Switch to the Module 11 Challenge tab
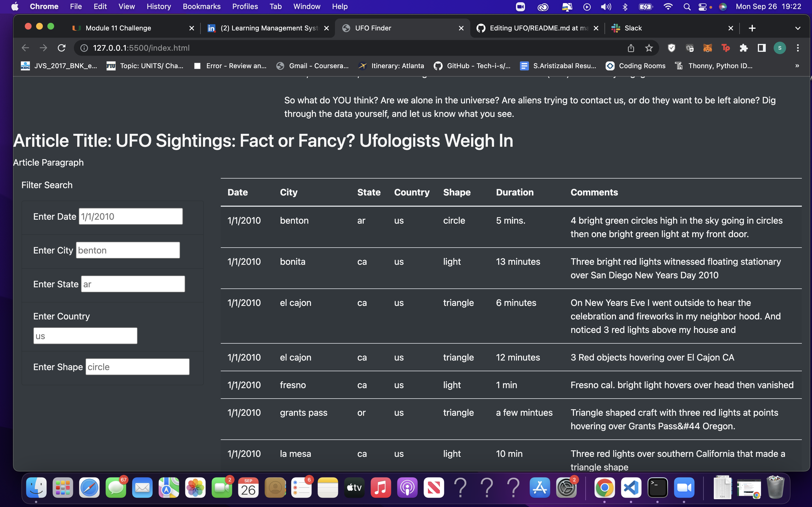This screenshot has height=507, width=812. 118,28
